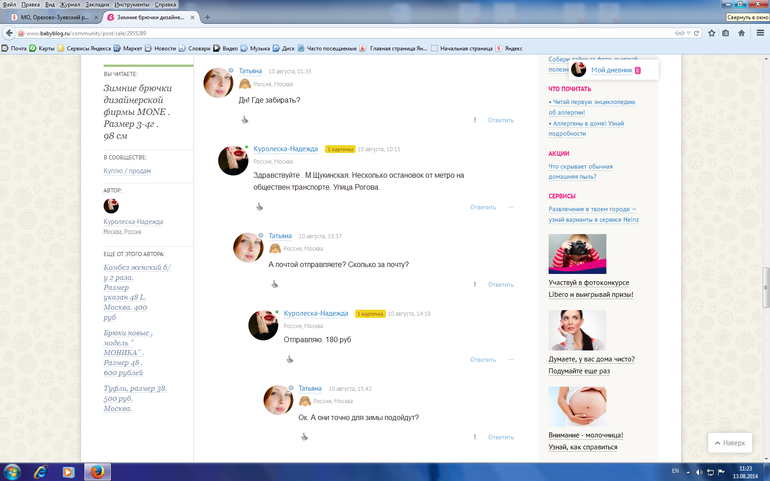Click thumbs-up under the М.Щукинская address comment

pyautogui.click(x=259, y=207)
